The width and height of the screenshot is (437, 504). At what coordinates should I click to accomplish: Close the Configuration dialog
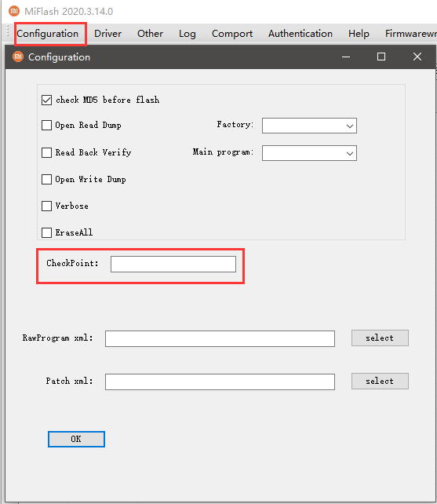417,57
